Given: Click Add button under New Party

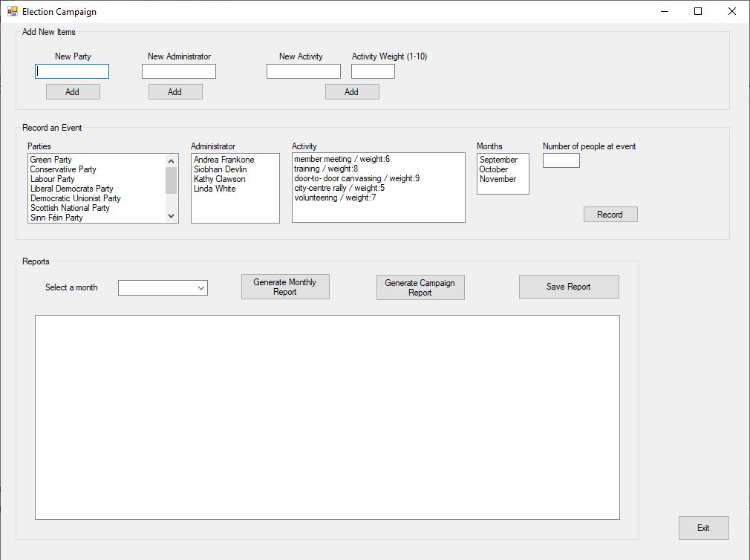Looking at the screenshot, I should click(73, 92).
